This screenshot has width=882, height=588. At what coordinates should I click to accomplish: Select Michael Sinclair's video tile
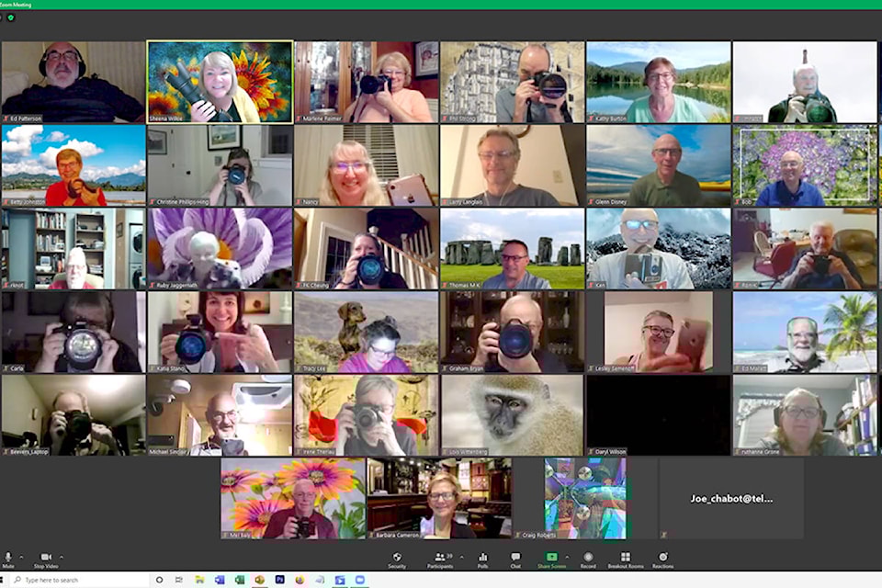coord(220,415)
